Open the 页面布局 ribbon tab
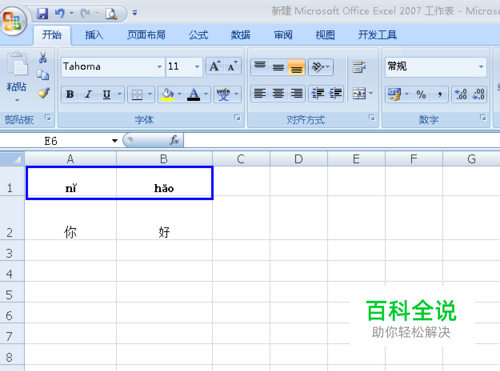Screen dimensions: 500x371 click(146, 35)
